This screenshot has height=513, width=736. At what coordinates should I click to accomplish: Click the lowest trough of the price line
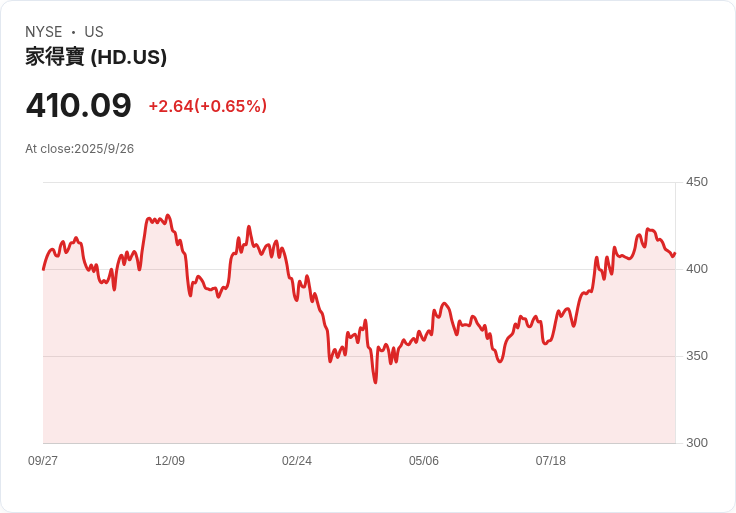click(375, 382)
